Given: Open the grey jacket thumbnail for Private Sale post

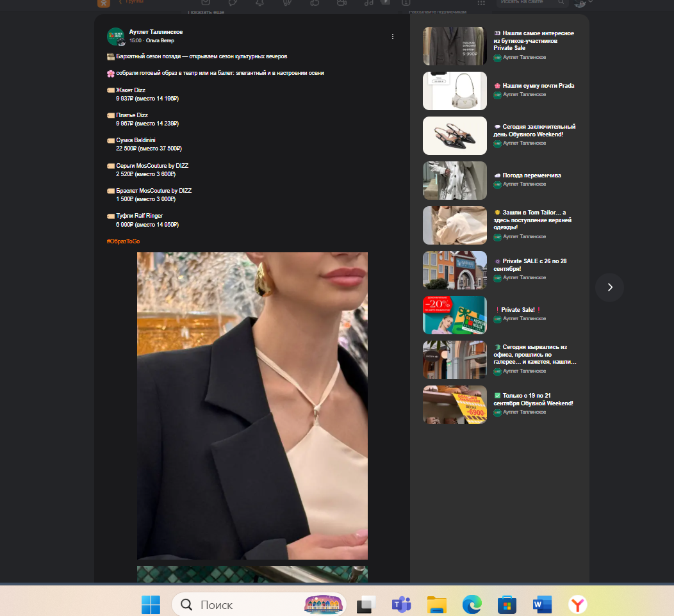Looking at the screenshot, I should click(455, 46).
